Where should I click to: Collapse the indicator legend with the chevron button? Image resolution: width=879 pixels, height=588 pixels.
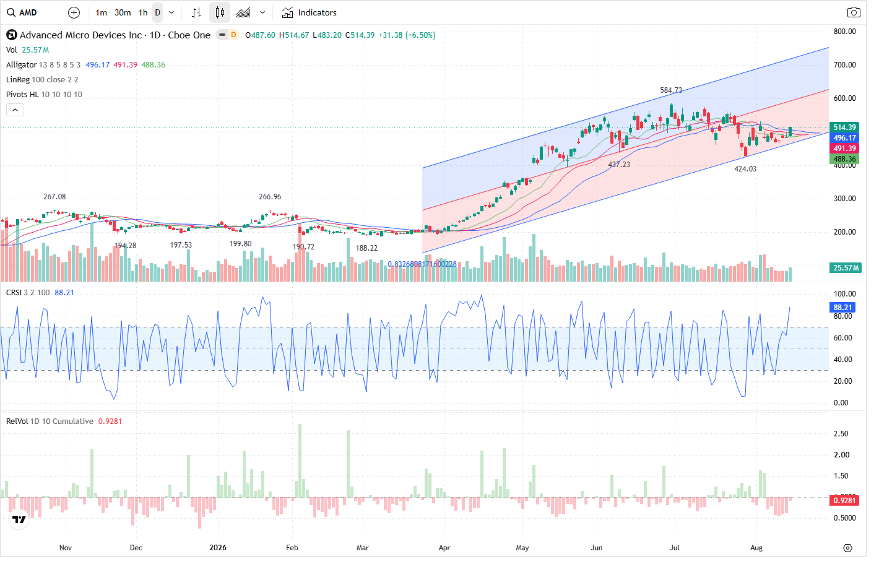click(15, 110)
